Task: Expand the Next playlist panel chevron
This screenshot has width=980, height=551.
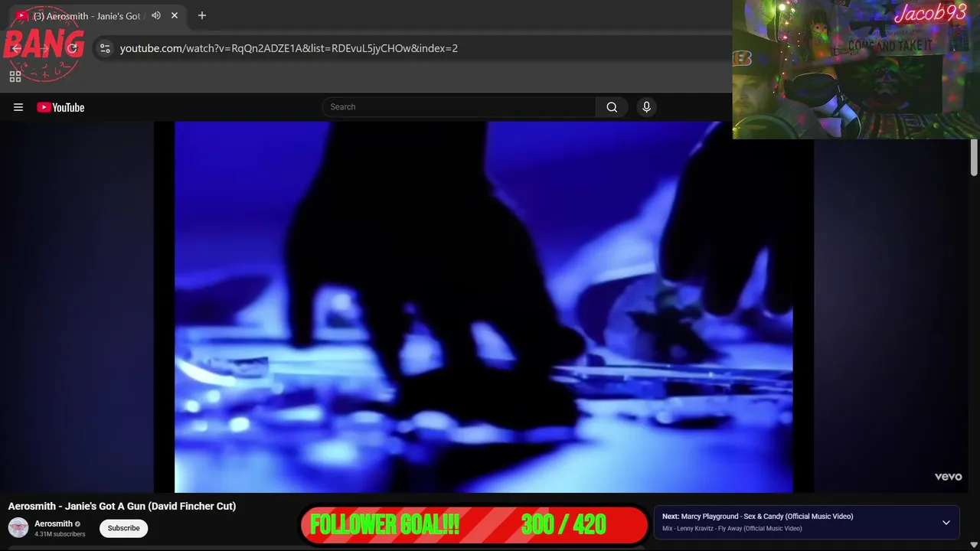Action: (946, 523)
